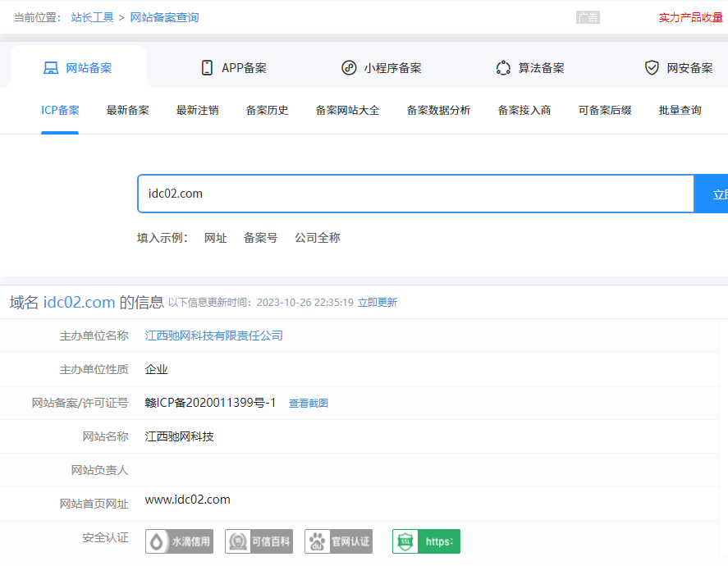Screen dimensions: 728x566
Task: Click the www.idc02.com homepage address
Action: tap(188, 500)
